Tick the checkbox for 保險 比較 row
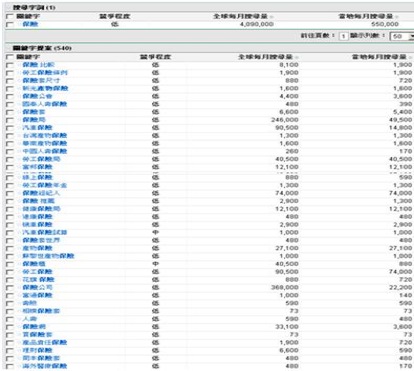 tap(10, 65)
